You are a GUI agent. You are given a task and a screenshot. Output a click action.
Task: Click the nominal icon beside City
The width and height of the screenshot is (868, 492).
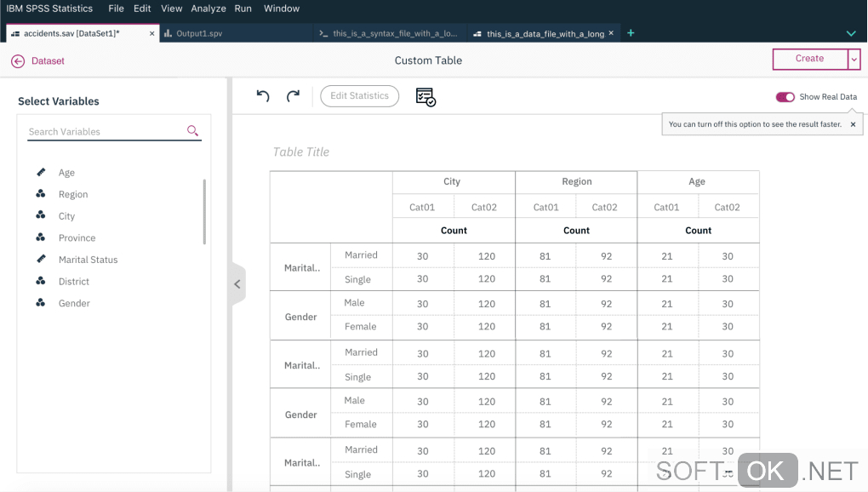[x=40, y=215]
